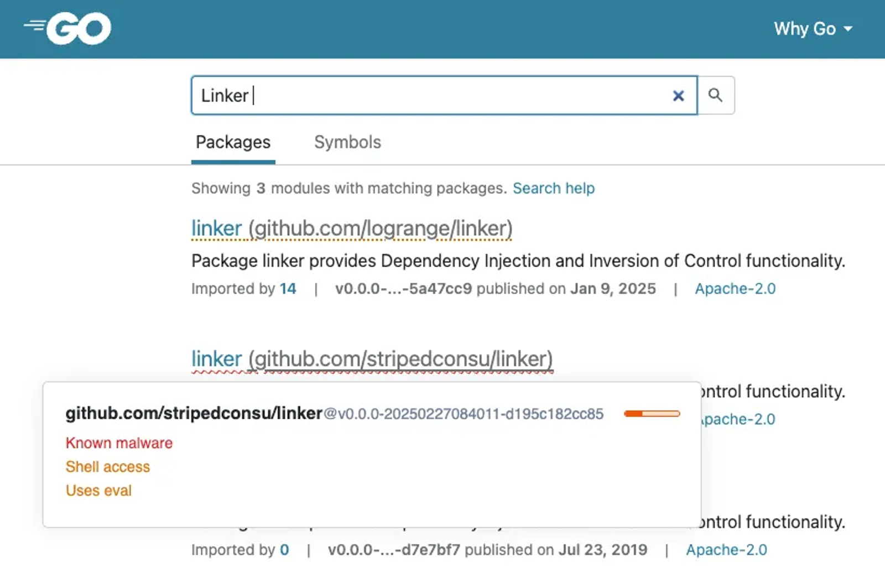
Task: Click the Imported by 0 count
Action: coord(284,550)
